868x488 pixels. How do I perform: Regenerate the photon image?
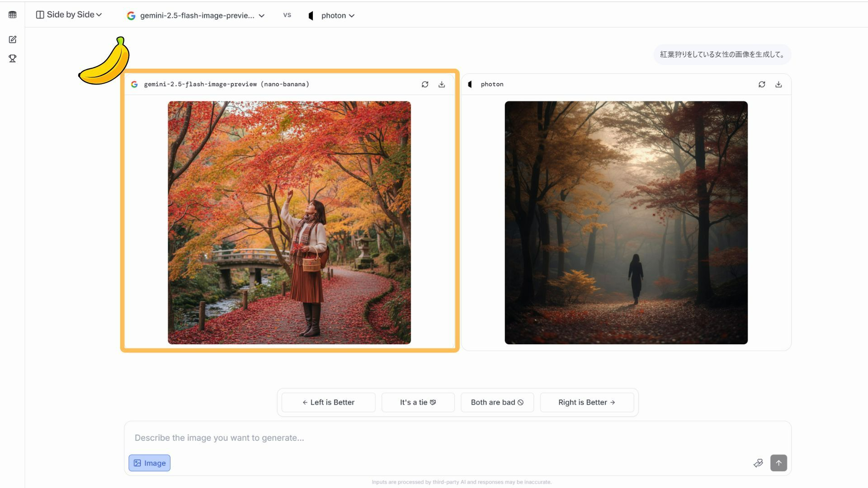point(762,84)
